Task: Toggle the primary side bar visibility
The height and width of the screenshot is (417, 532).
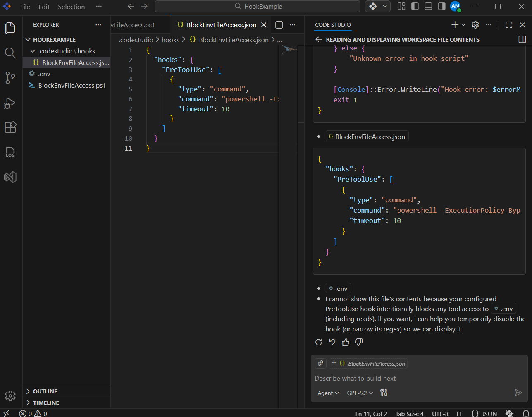Action: click(415, 6)
